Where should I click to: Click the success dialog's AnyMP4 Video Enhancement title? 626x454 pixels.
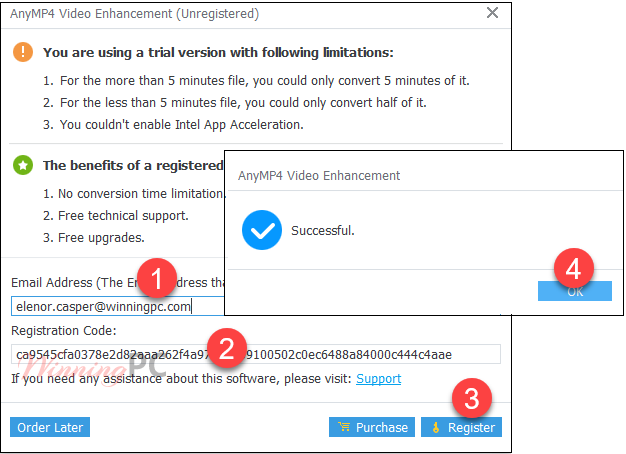pos(319,176)
